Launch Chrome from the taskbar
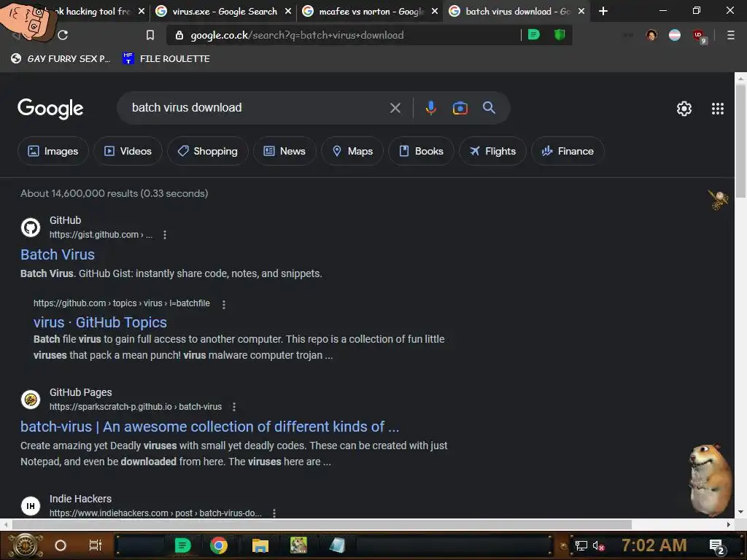The width and height of the screenshot is (747, 560). tap(219, 545)
